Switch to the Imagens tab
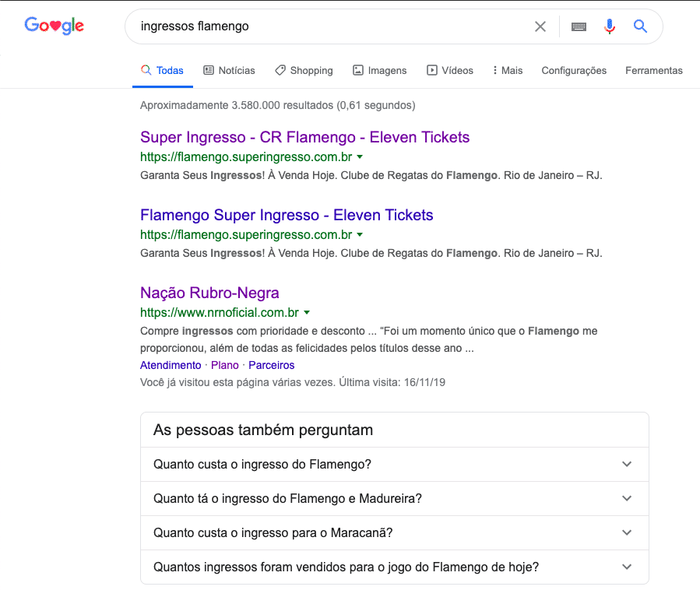Screen dimensions: 700x590 click(380, 71)
